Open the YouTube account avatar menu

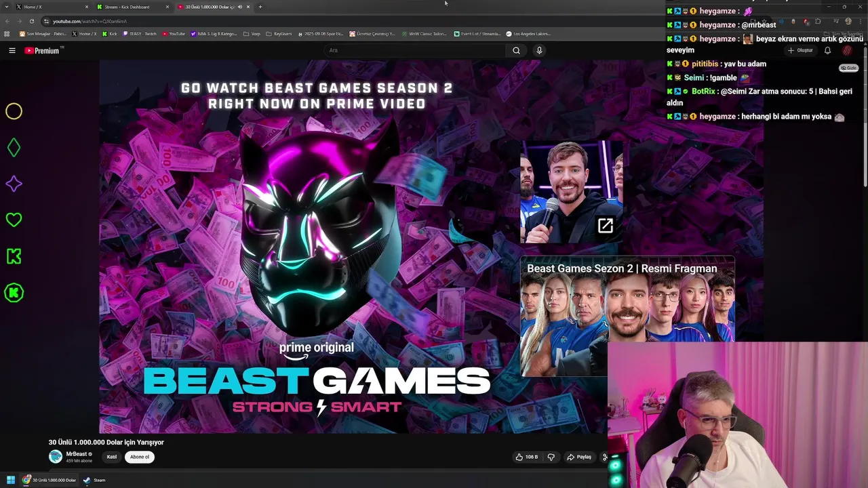[847, 50]
